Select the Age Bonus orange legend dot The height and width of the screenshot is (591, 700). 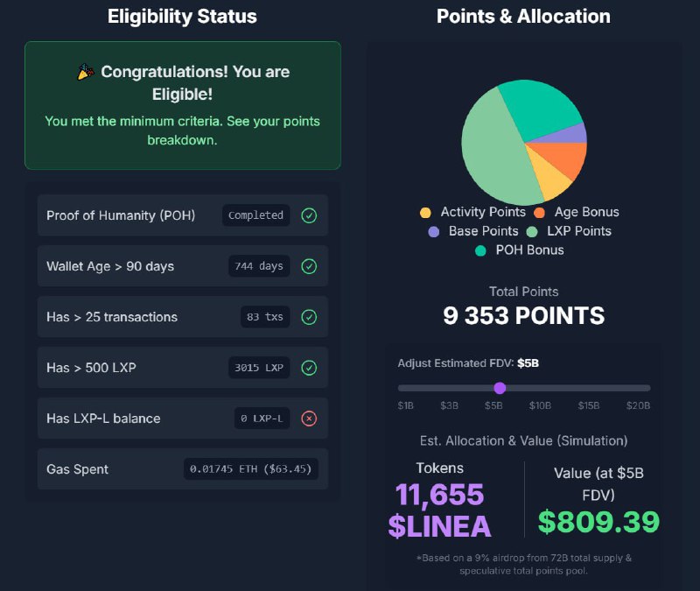(x=539, y=213)
